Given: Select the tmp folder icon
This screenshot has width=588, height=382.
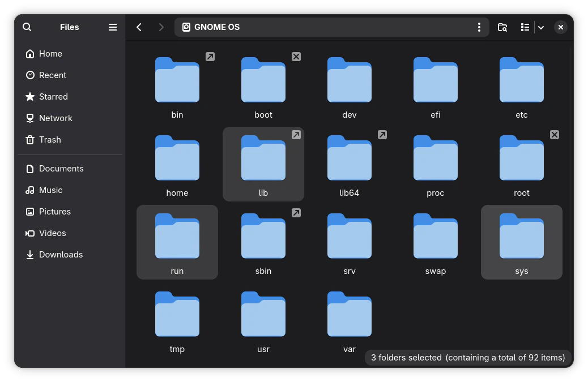Looking at the screenshot, I should [x=177, y=314].
